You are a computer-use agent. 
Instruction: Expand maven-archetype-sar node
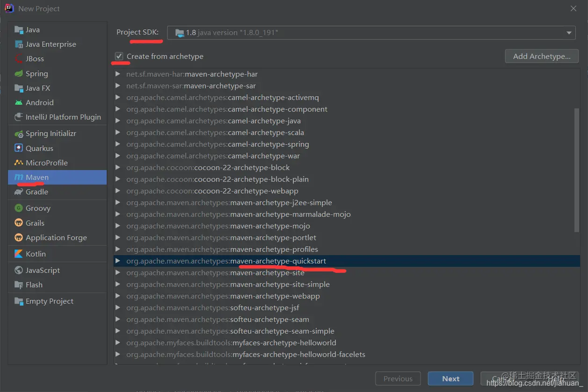point(118,86)
